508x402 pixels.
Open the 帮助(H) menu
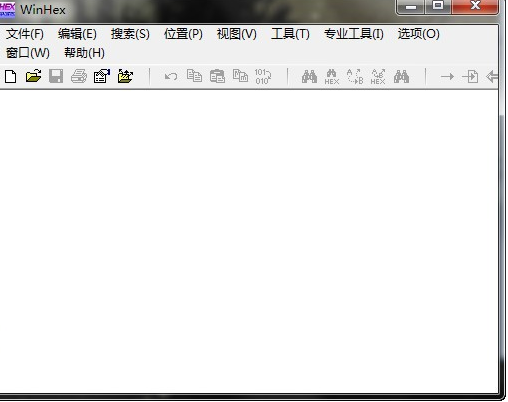coord(84,53)
